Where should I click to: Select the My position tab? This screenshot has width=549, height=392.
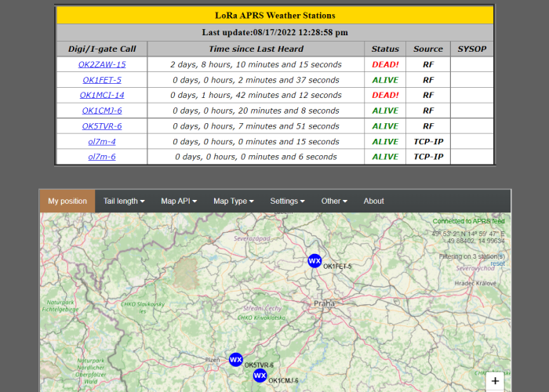click(x=67, y=201)
